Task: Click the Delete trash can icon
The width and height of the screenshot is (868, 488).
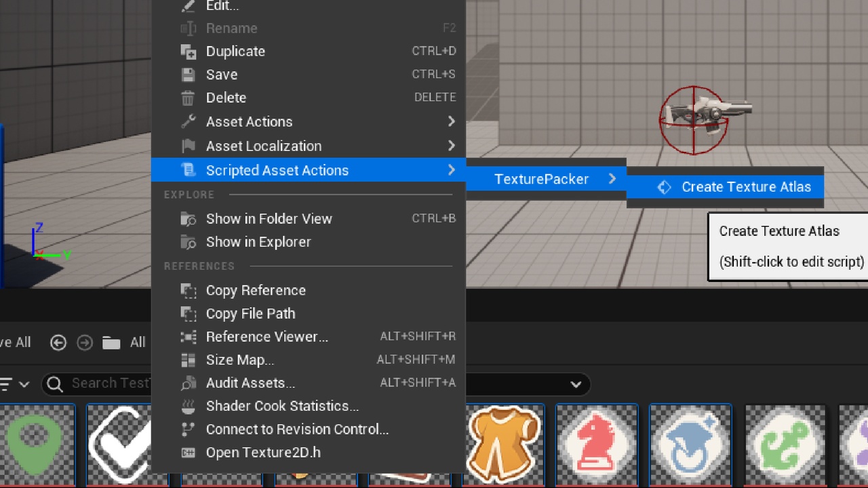Action: (188, 98)
